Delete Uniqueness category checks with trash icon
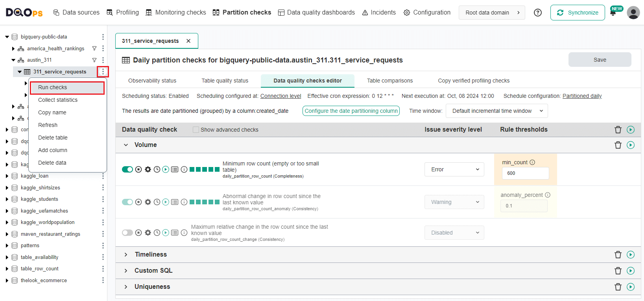Viewport: 644px width, 301px height. tap(618, 287)
